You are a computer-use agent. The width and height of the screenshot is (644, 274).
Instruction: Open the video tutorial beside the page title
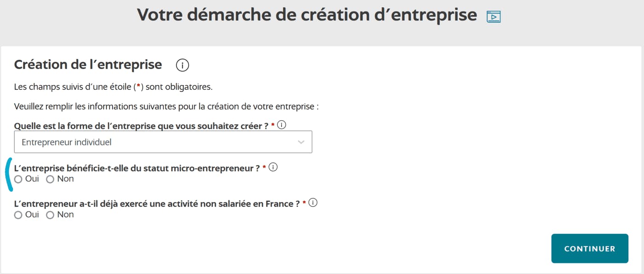click(x=494, y=16)
